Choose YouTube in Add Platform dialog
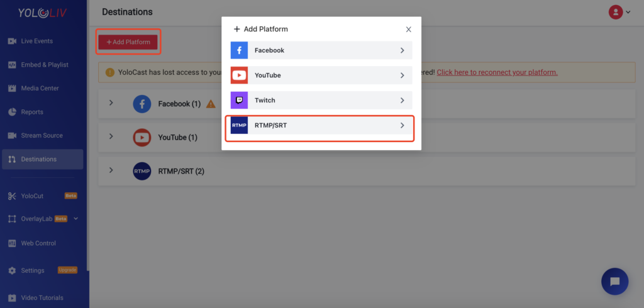 pos(321,75)
